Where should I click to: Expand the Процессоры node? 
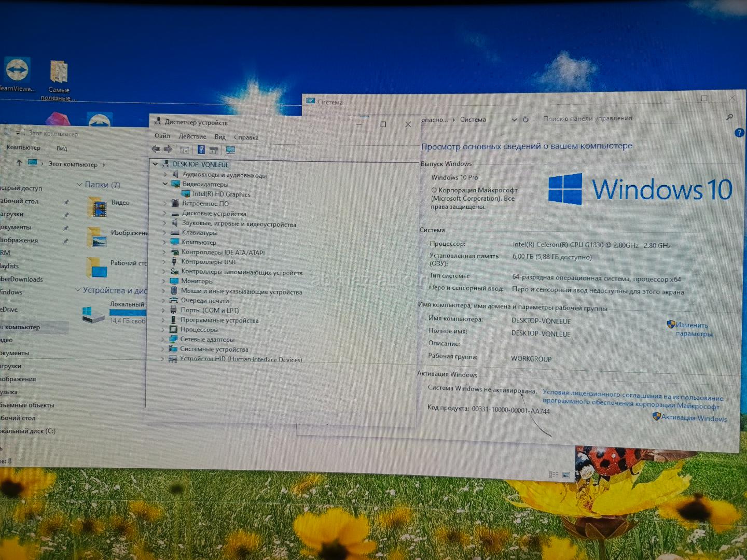(163, 329)
